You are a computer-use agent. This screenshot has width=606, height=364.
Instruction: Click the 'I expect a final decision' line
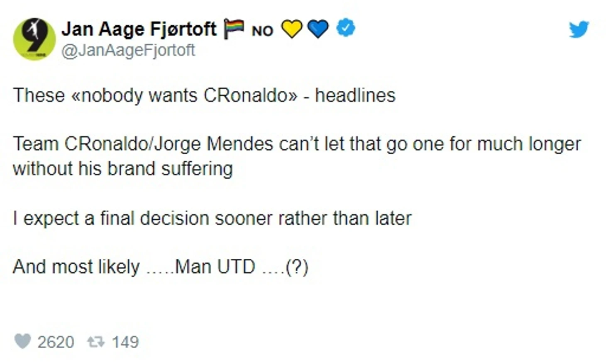coord(212,218)
